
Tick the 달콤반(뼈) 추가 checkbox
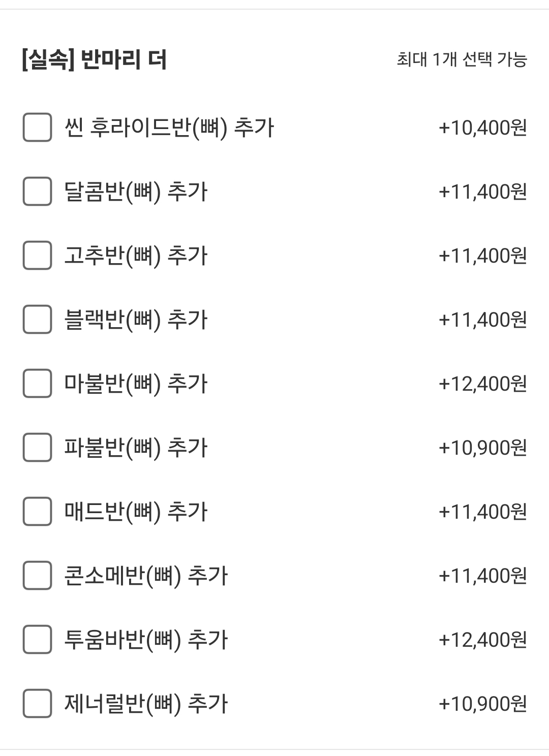pyautogui.click(x=37, y=191)
